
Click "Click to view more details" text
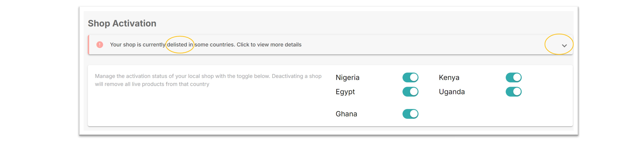coord(269,45)
